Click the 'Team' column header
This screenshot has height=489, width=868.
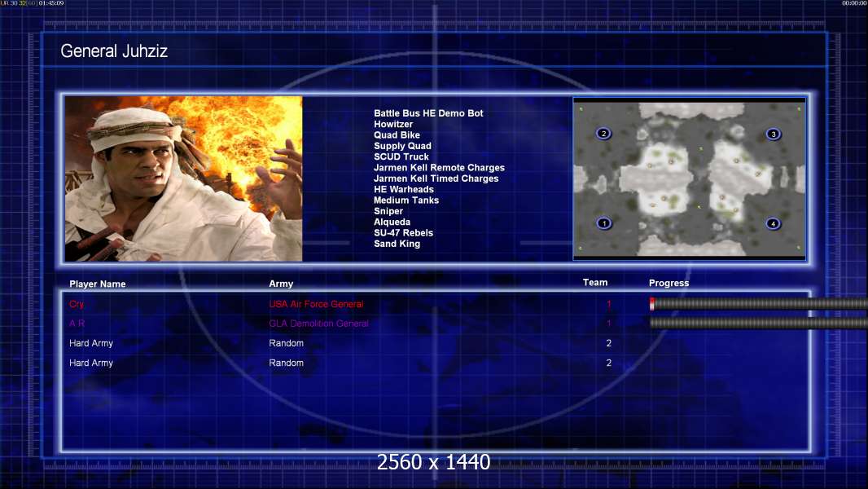[x=595, y=283]
